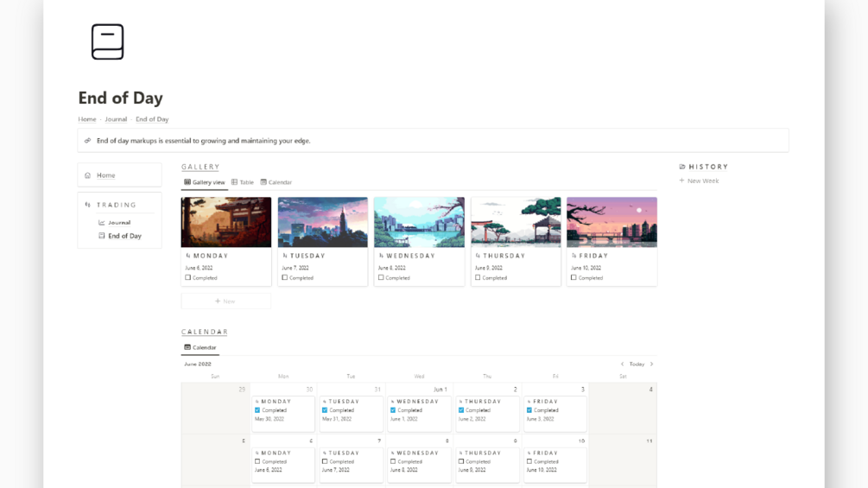Open the Wednesday blue waterfront thumbnail
This screenshot has width=868, height=488.
[419, 222]
